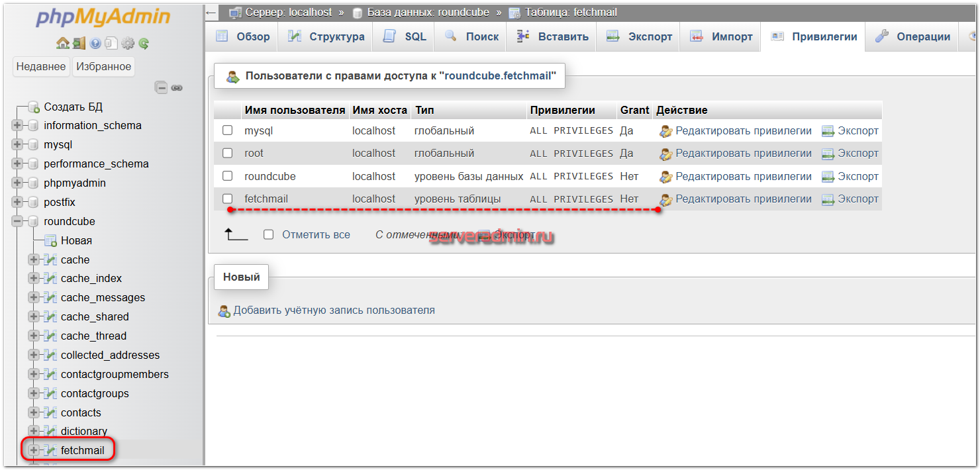Open navigation panel settings gear icon

127,44
